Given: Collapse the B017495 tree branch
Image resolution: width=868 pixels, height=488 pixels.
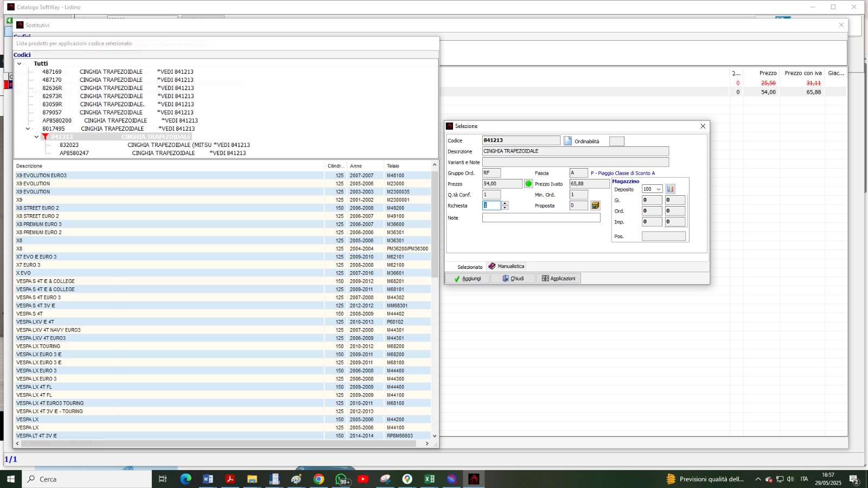Looking at the screenshot, I should pyautogui.click(x=28, y=129).
